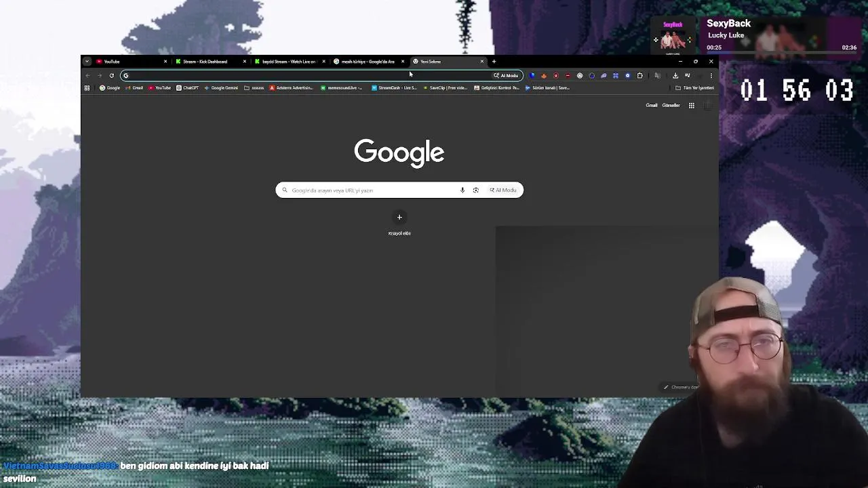This screenshot has height=488, width=868.
Task: Open the orange extension icon
Action: coord(544,75)
